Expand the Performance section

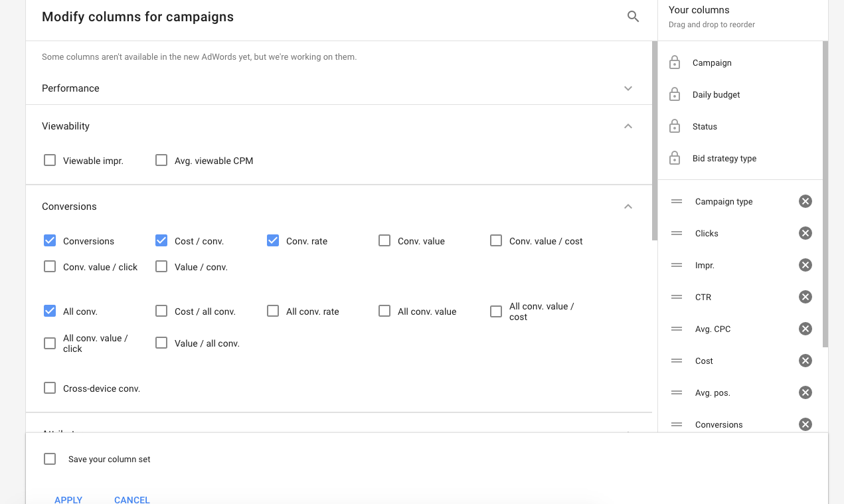pyautogui.click(x=628, y=88)
